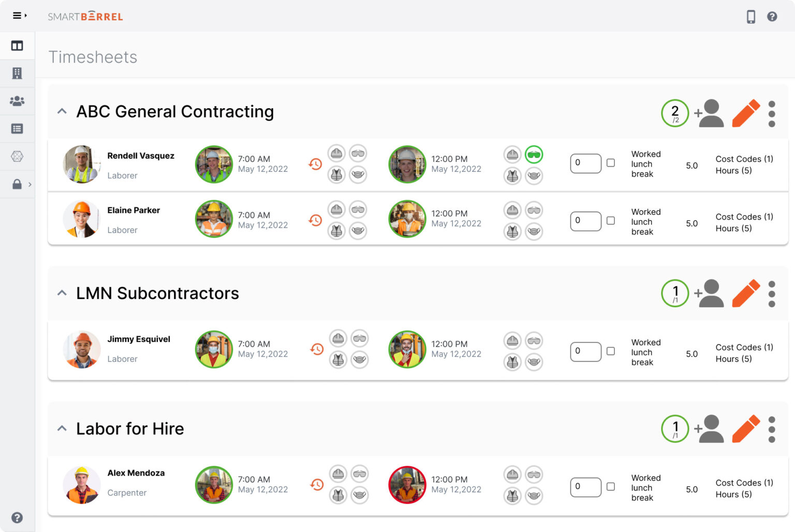Open the three-dot menu for ABC General Contracting
Screen dimensions: 795x532
click(772, 113)
